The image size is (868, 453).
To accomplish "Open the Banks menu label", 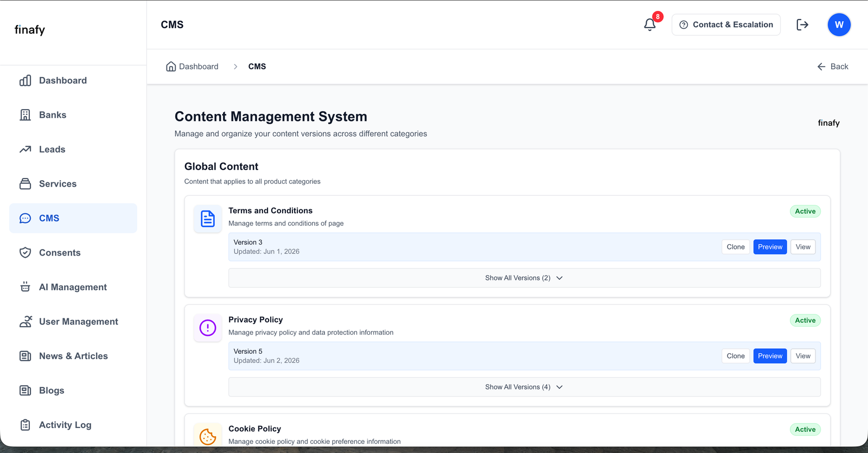I will [x=53, y=115].
